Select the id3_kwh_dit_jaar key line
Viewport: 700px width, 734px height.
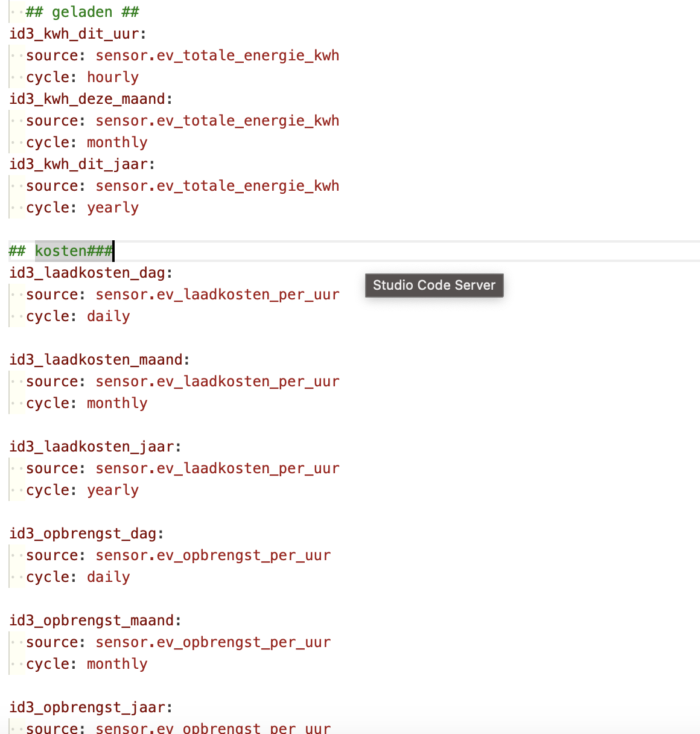(81, 164)
